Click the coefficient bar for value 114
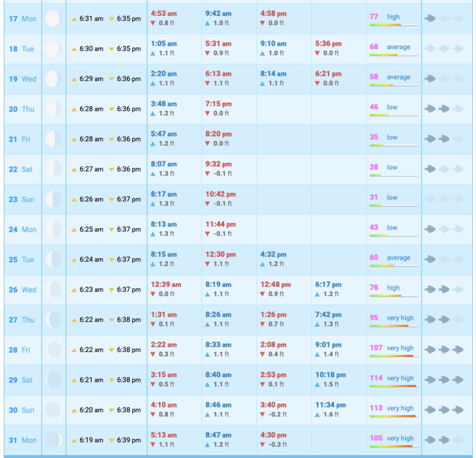 393,386
